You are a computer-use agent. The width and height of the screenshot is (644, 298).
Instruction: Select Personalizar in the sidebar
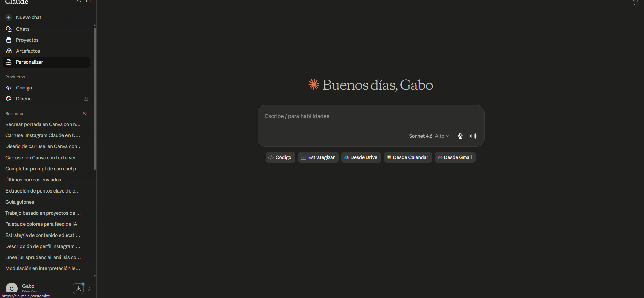coord(46,62)
